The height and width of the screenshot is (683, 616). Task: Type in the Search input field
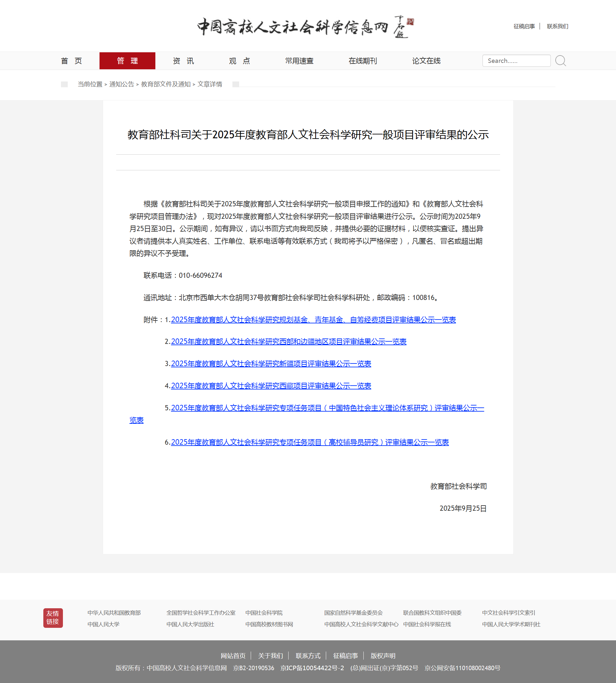[x=516, y=61]
